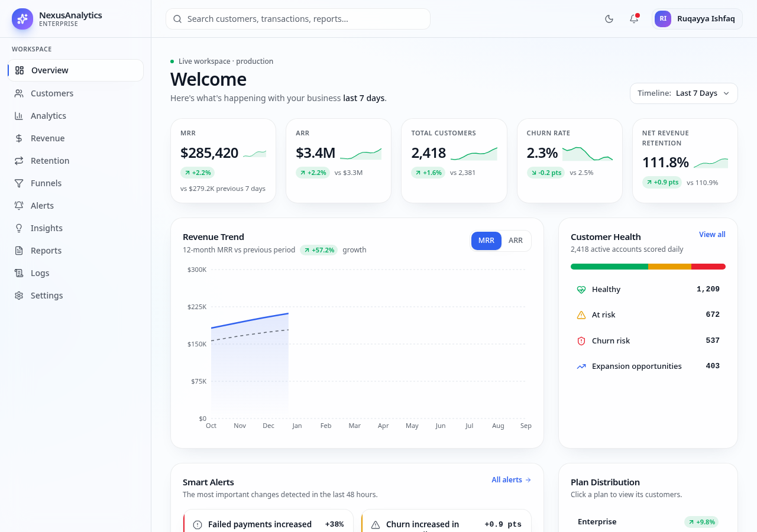The height and width of the screenshot is (532, 757).
Task: Click the 'Live workspace · production' status text
Action: 226,61
